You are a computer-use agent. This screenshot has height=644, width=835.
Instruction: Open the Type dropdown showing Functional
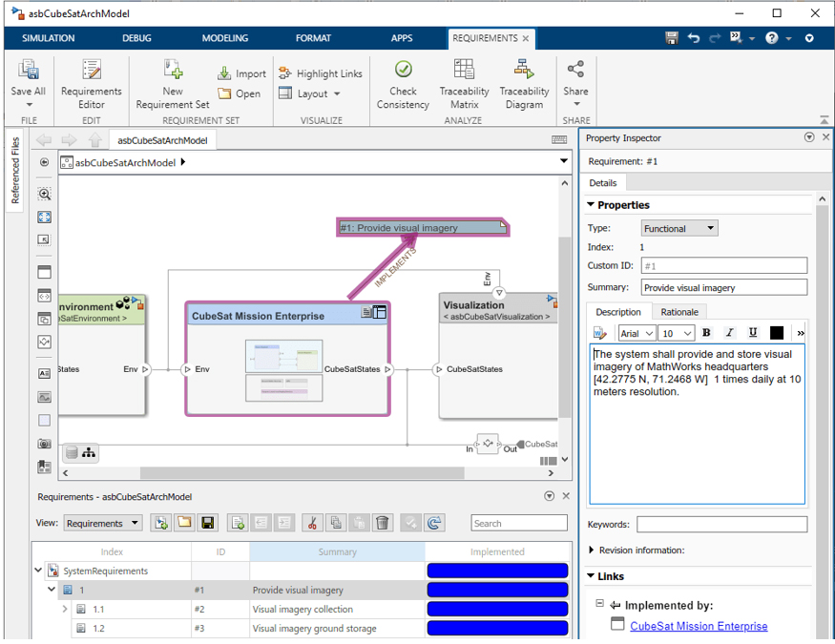click(678, 229)
